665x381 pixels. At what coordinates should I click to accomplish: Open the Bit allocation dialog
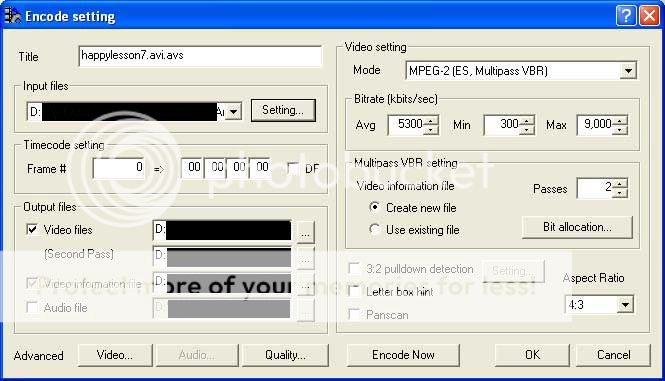click(x=577, y=227)
